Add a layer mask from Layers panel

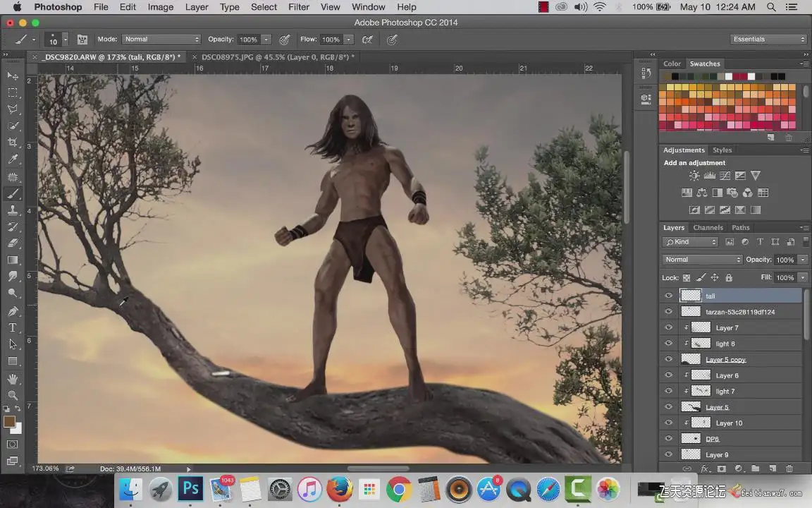(x=721, y=468)
